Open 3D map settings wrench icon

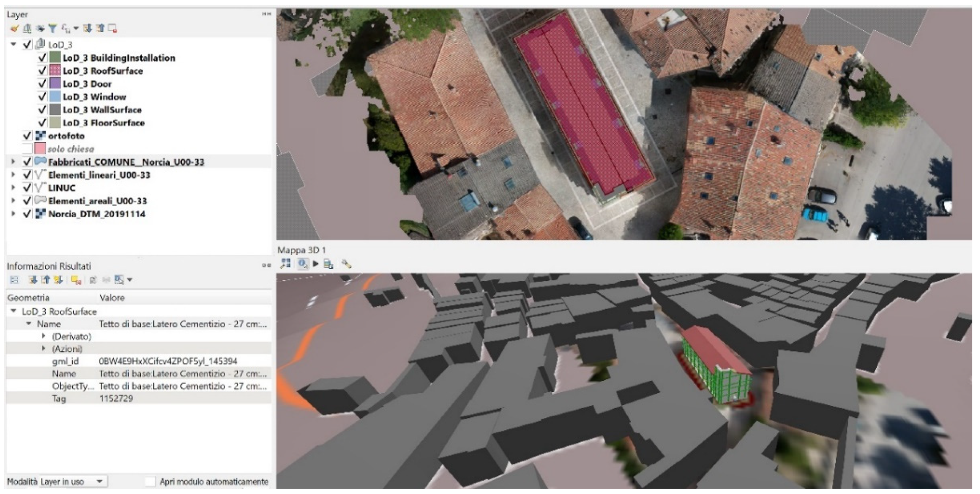tap(346, 264)
